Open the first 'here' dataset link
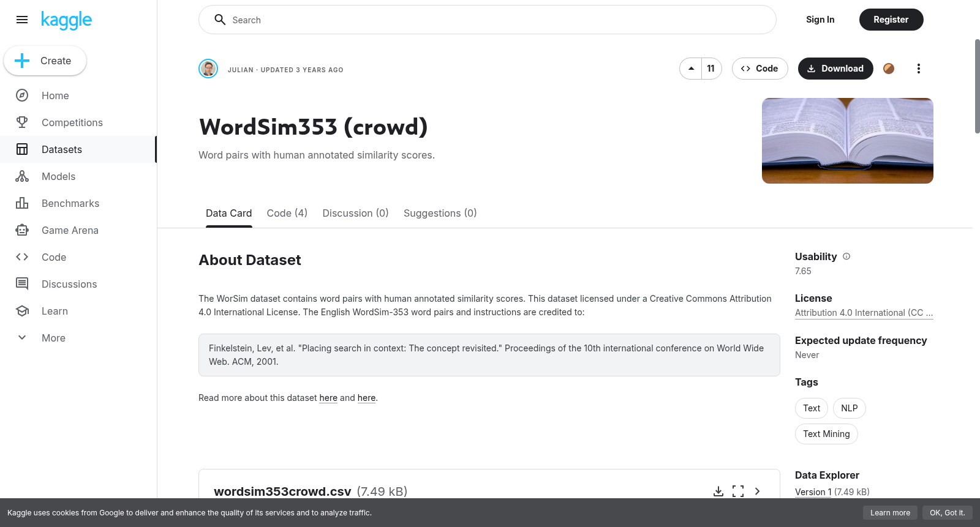Screen dimensions: 980x527 328,398
